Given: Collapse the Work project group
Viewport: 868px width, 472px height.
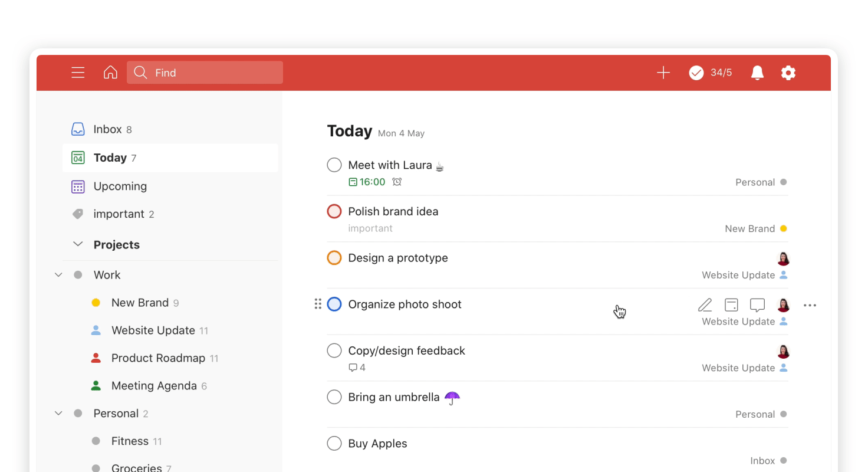Looking at the screenshot, I should [58, 274].
